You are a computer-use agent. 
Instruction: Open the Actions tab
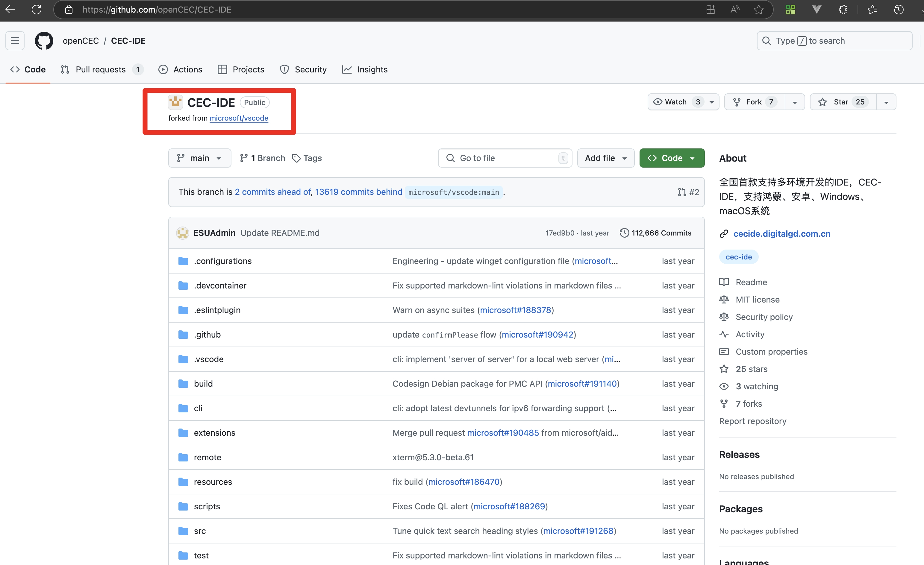point(180,69)
